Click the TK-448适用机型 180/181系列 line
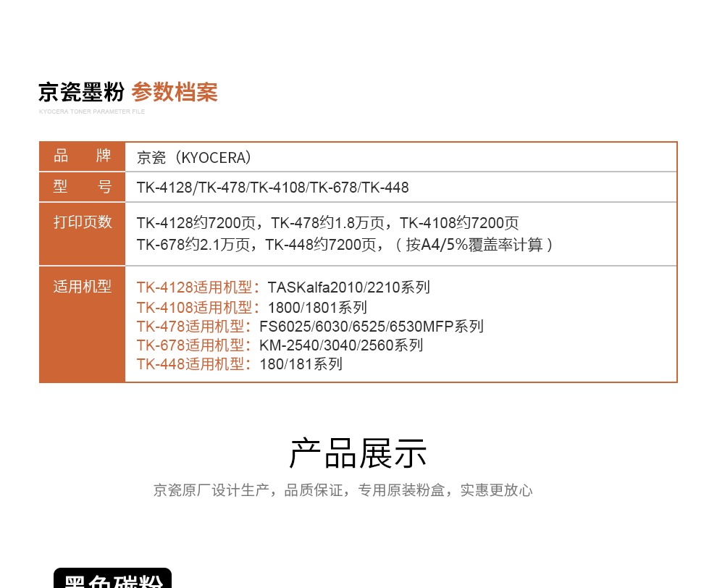The image size is (717, 588). pyautogui.click(x=240, y=364)
